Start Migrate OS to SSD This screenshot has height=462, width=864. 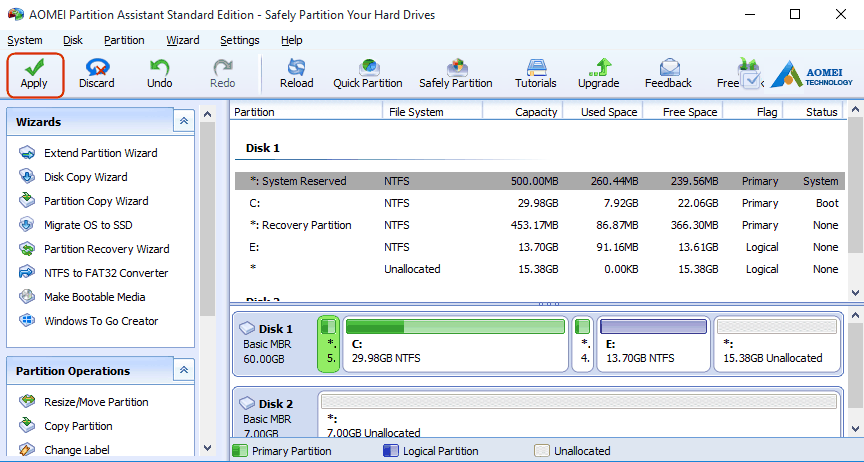point(75,225)
